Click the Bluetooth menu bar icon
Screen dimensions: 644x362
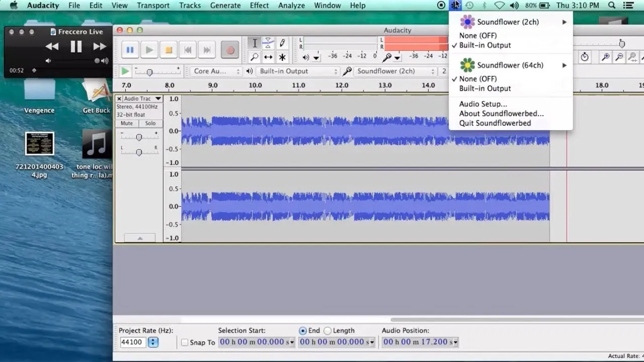pos(485,6)
